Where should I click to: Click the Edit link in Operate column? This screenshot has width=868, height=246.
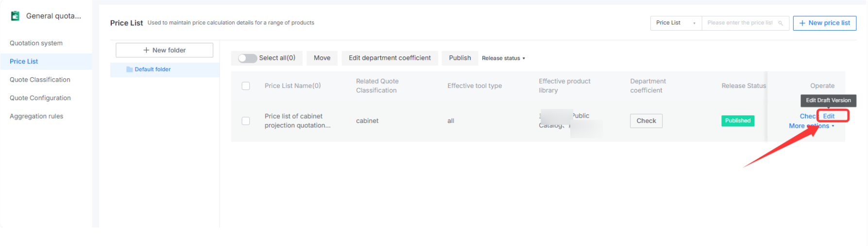(829, 116)
